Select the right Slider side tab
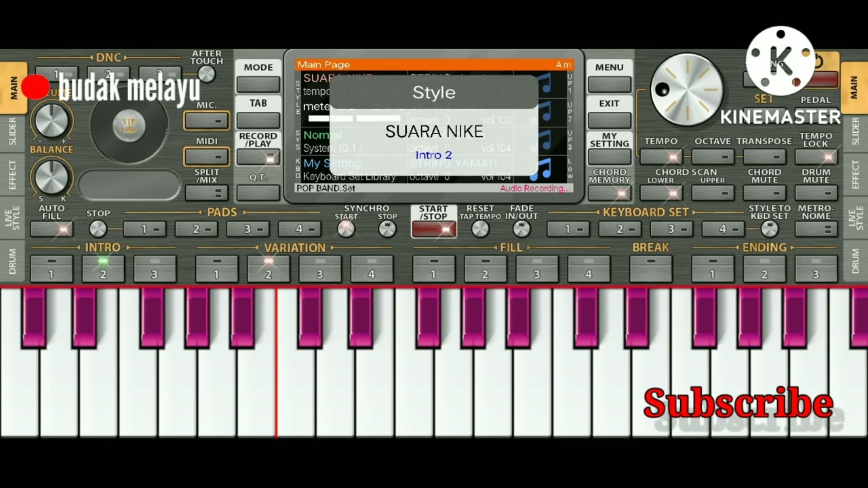Image resolution: width=868 pixels, height=488 pixels. point(855,131)
